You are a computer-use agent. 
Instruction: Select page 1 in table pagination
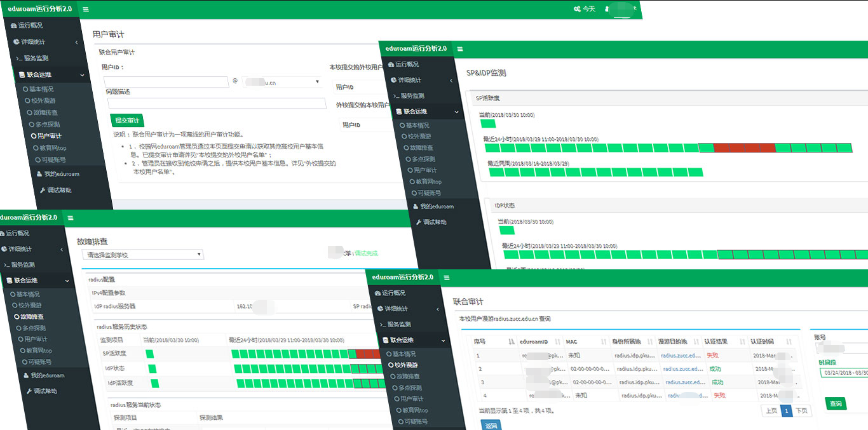(x=786, y=411)
